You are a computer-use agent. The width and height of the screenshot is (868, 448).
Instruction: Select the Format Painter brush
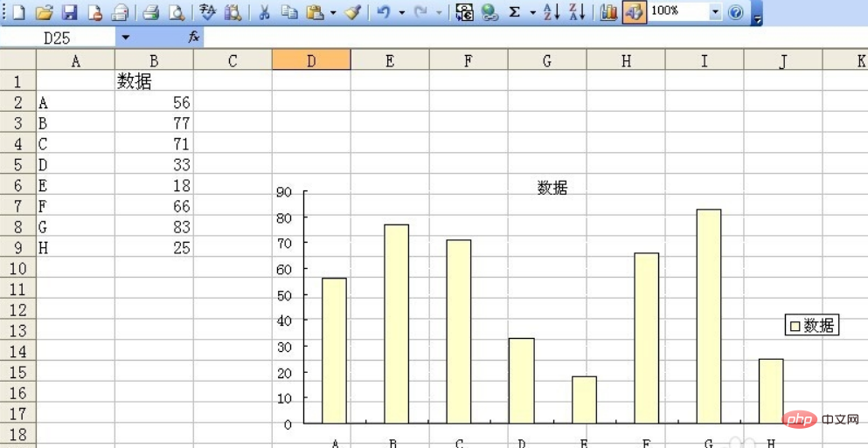coord(352,11)
